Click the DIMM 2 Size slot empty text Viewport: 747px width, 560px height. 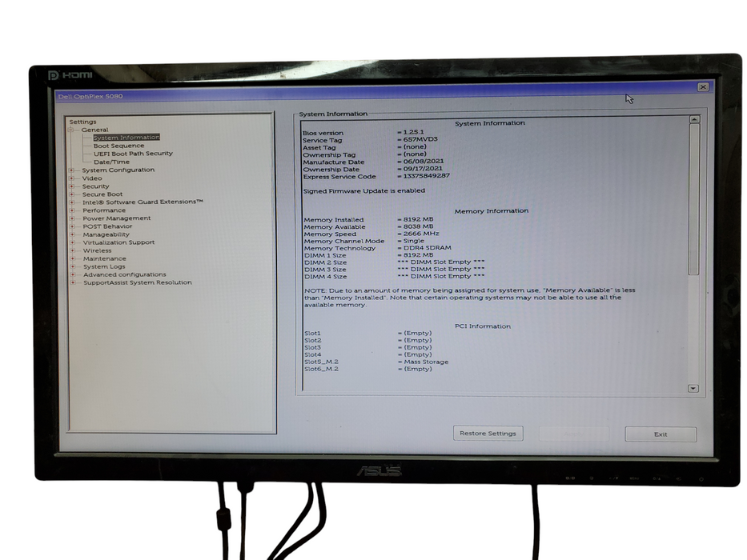[440, 262]
